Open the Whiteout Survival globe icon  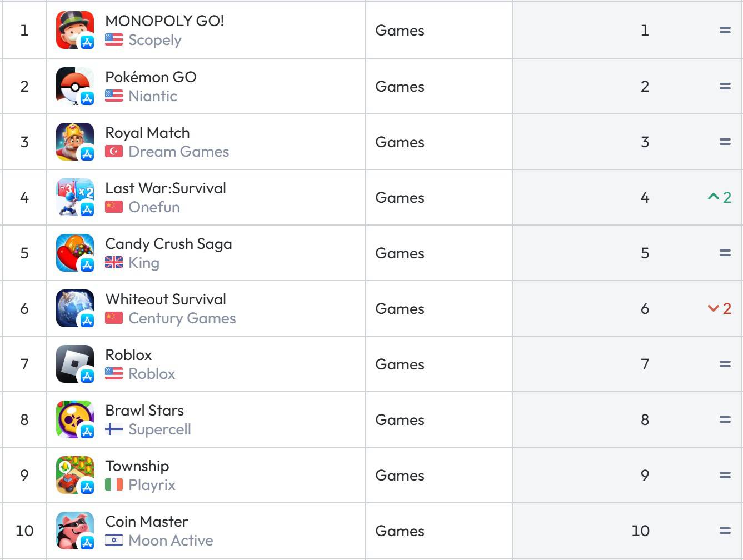(75, 308)
